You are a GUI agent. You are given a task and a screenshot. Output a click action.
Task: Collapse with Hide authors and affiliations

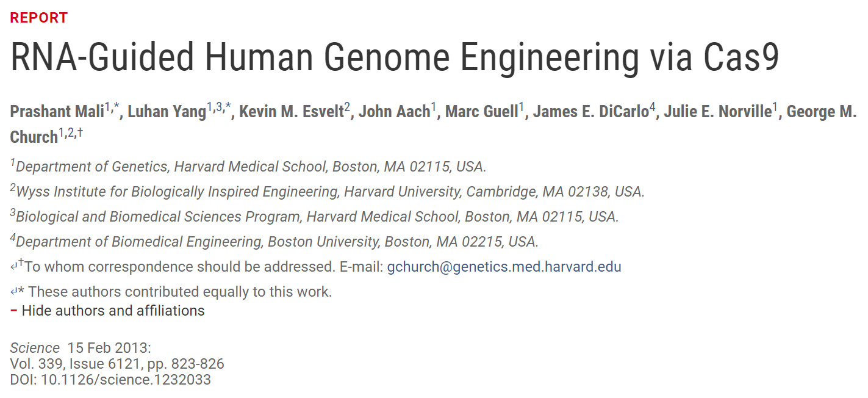[x=113, y=311]
